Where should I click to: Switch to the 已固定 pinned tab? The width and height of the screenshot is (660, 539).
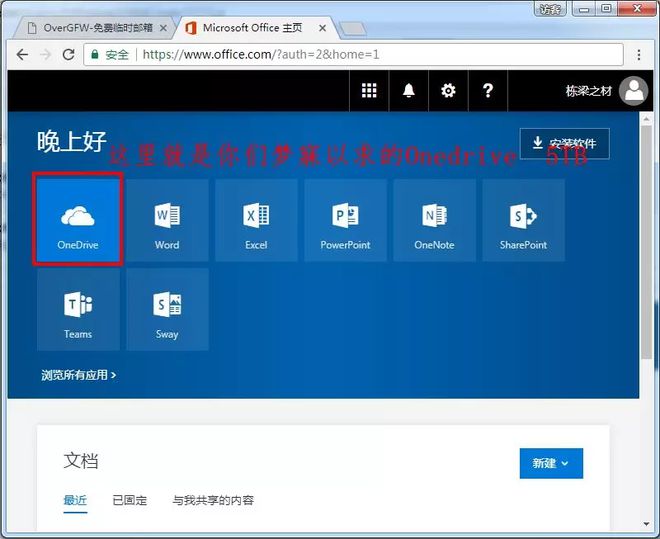coord(130,500)
